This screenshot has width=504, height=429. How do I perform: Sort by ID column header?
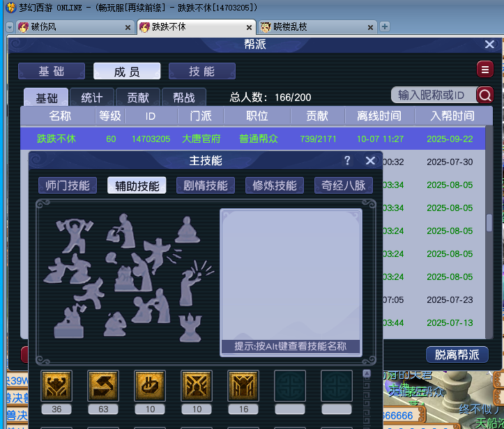point(151,116)
